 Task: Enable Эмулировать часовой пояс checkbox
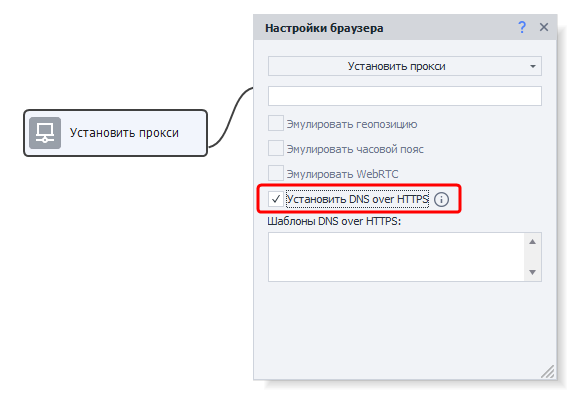pos(276,148)
